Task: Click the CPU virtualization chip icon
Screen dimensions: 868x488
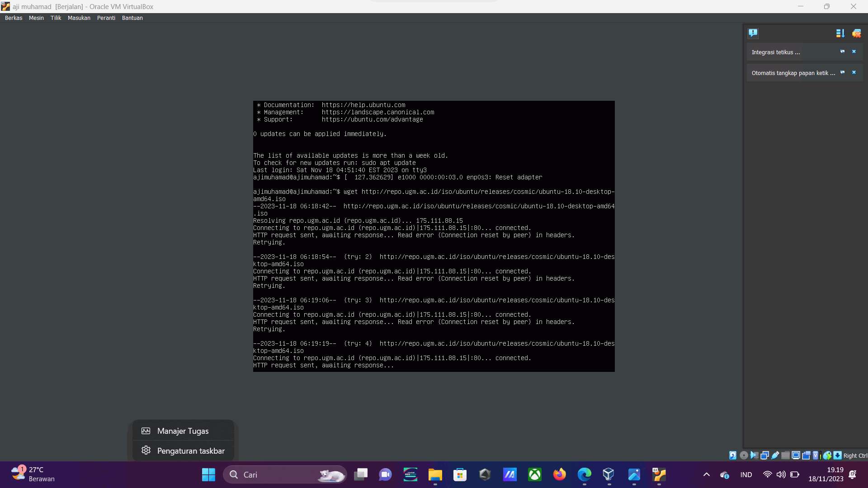Action: tap(816, 455)
